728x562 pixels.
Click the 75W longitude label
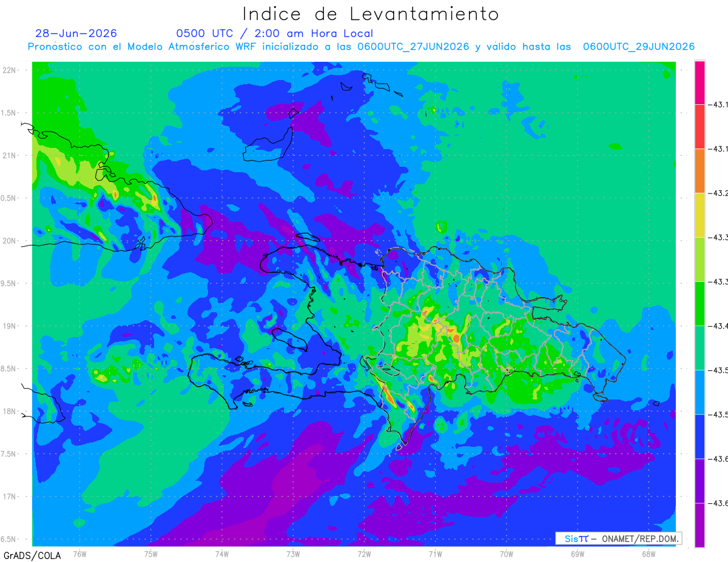(151, 554)
